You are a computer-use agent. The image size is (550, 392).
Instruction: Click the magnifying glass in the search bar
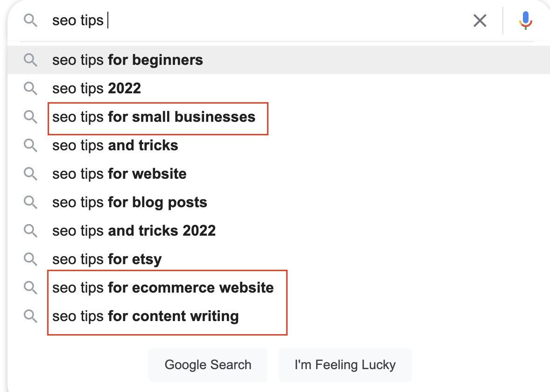click(31, 21)
